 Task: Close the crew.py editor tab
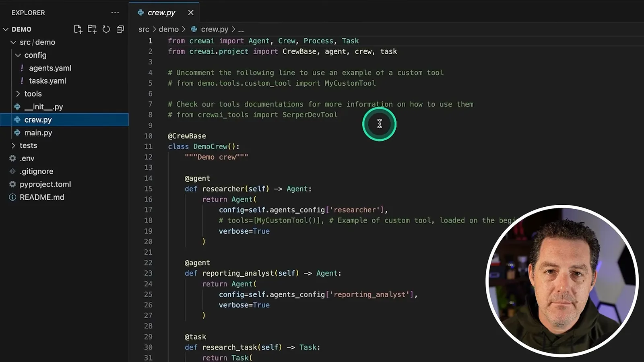[x=191, y=12]
